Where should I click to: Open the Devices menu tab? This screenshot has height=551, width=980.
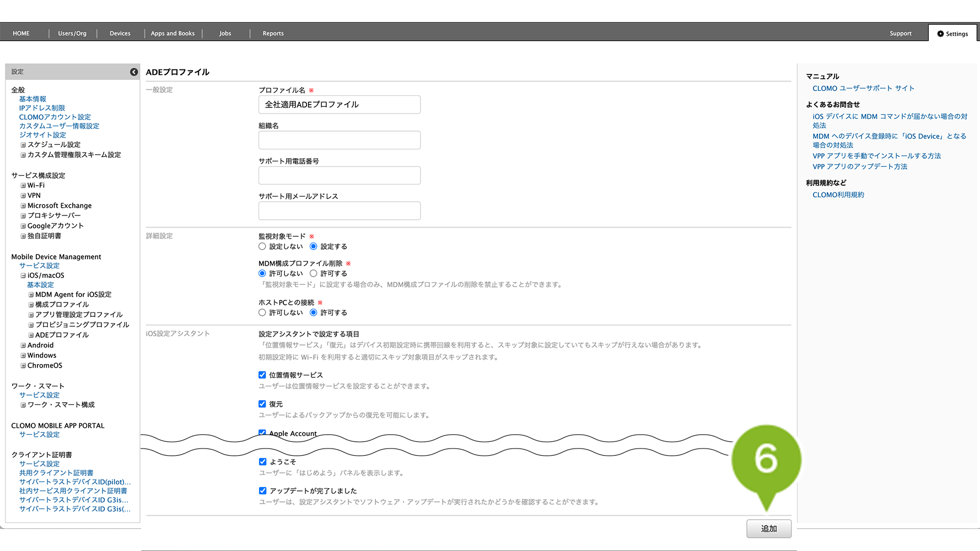[120, 34]
